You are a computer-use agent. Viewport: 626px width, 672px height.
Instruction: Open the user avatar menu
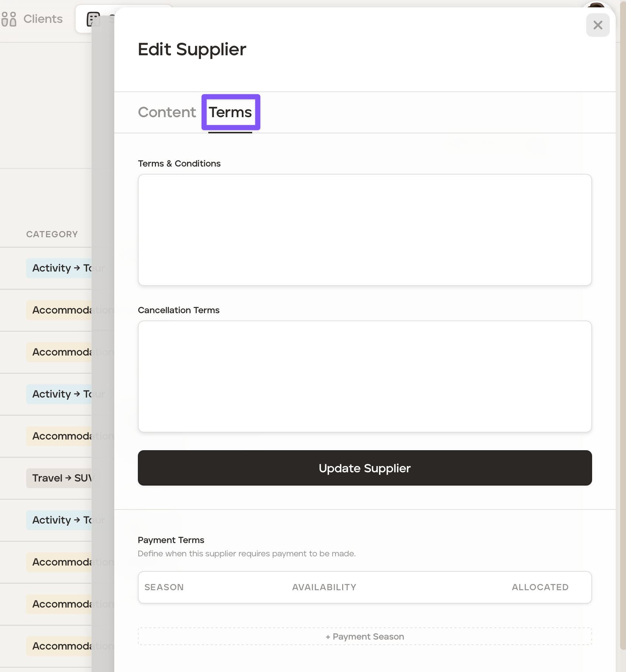pyautogui.click(x=596, y=5)
